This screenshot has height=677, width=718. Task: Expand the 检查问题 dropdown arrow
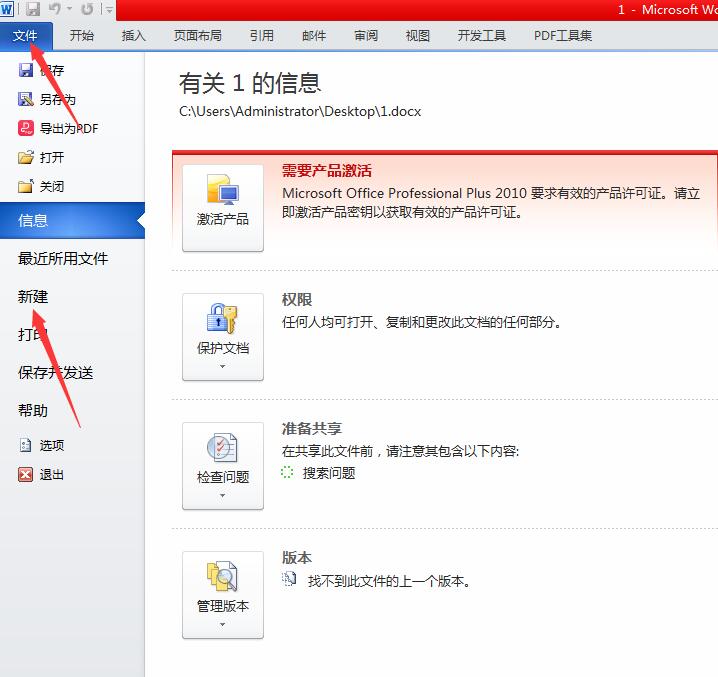click(x=223, y=496)
